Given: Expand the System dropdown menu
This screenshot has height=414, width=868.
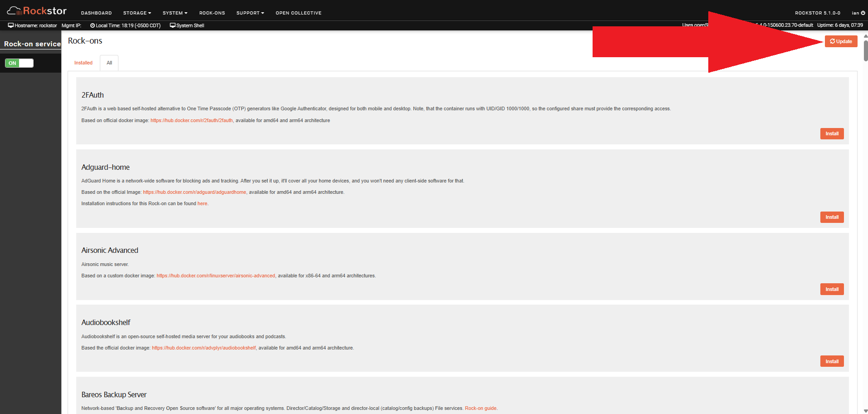Looking at the screenshot, I should [175, 13].
